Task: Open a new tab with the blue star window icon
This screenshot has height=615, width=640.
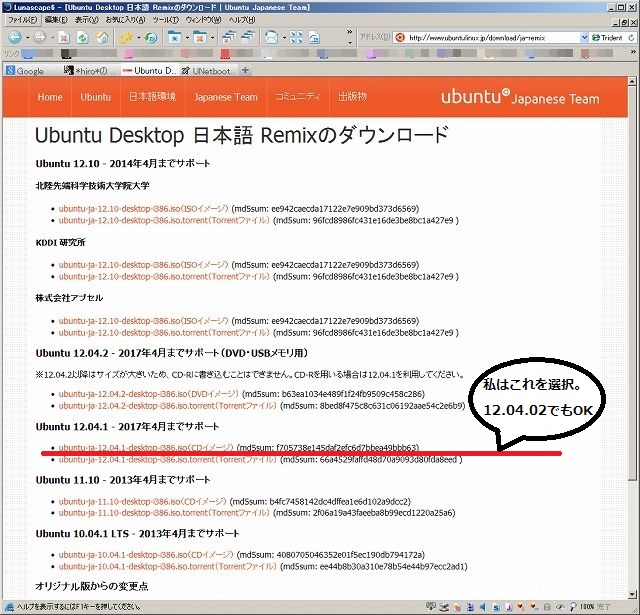Action: pos(175,38)
